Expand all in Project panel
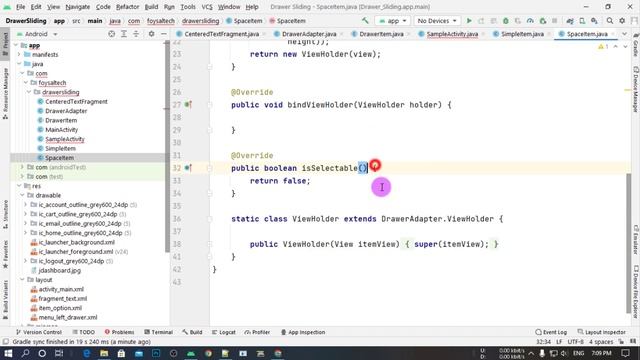 pos(124,34)
